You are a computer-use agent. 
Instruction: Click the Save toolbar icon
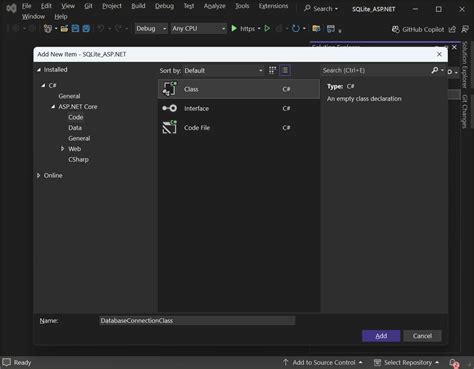coord(75,29)
